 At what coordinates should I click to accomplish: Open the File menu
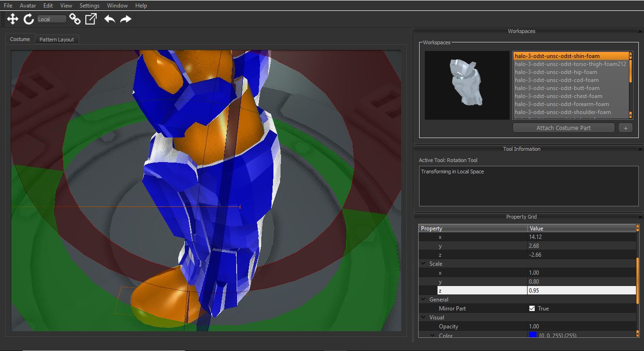coord(8,6)
